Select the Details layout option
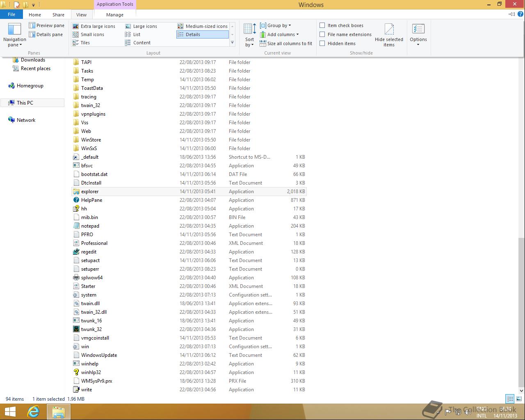 tap(203, 34)
